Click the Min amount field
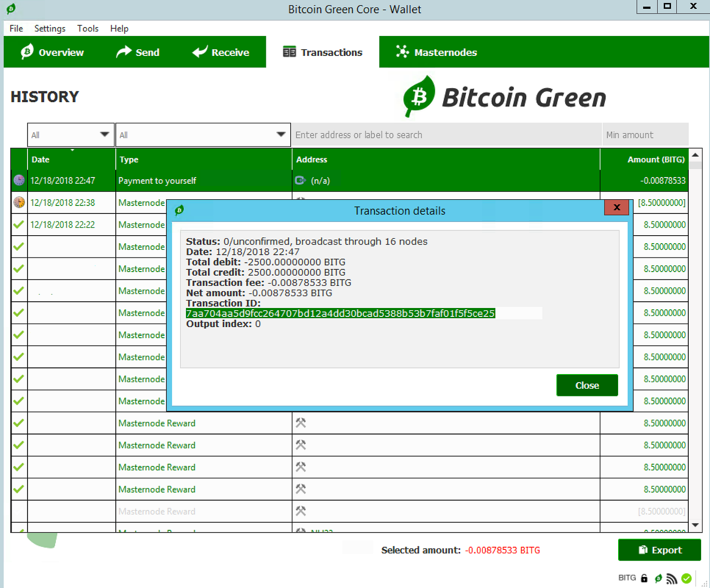710x588 pixels. coord(645,135)
